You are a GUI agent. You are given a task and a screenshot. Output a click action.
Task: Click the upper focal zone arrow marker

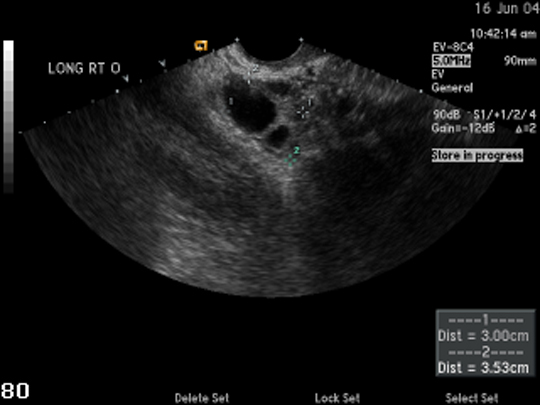point(162,63)
